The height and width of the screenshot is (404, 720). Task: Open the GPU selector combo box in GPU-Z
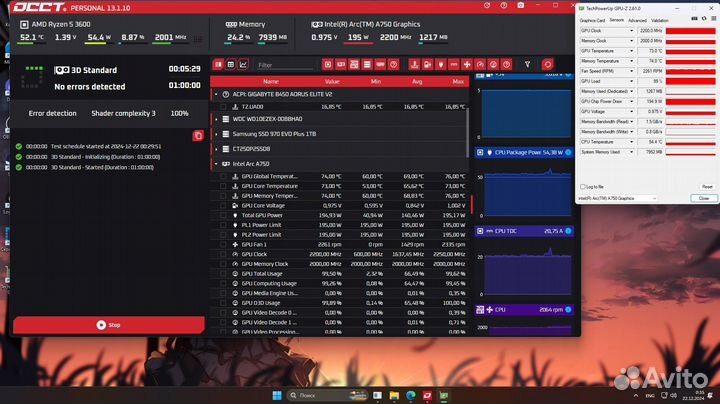(x=618, y=198)
